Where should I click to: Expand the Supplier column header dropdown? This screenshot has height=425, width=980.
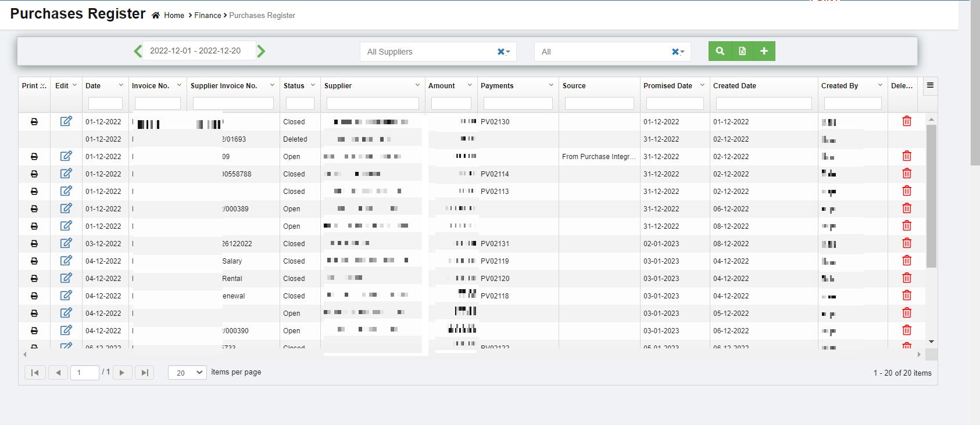pyautogui.click(x=417, y=85)
